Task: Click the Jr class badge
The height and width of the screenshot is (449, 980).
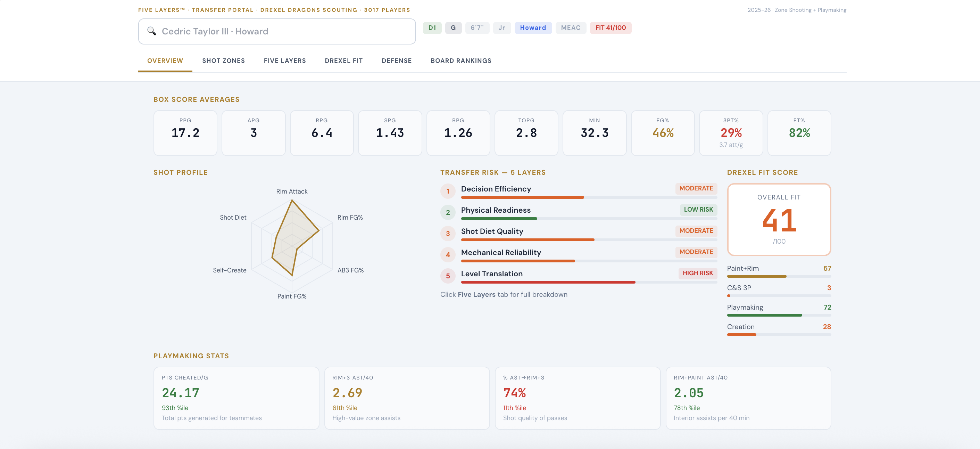Action: click(x=502, y=28)
